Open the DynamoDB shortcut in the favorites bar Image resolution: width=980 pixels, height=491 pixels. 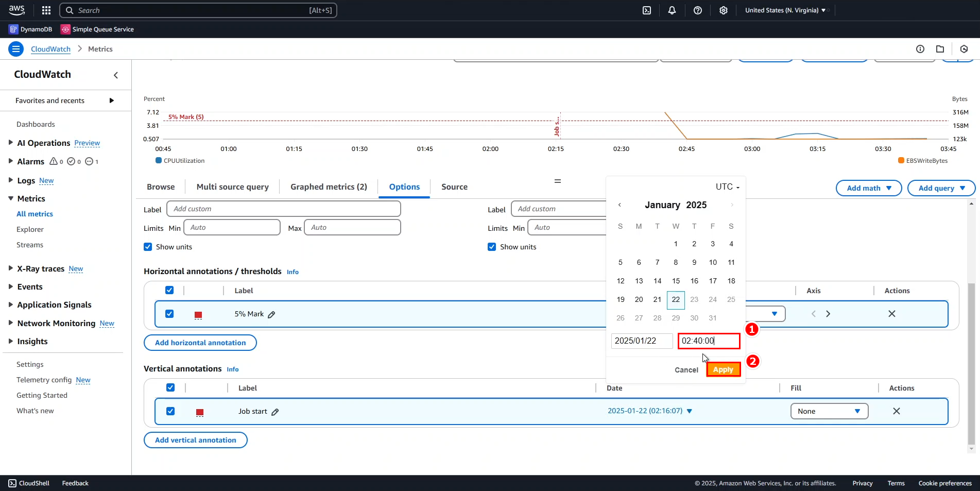(30, 29)
